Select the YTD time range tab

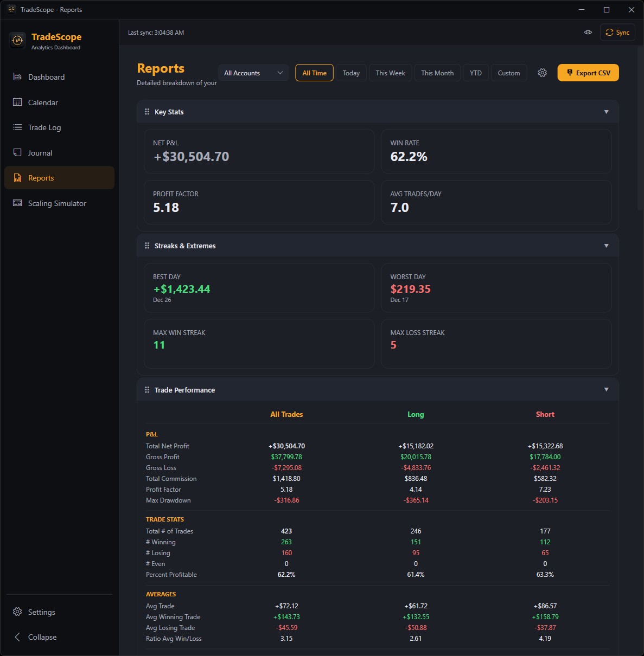pos(475,72)
